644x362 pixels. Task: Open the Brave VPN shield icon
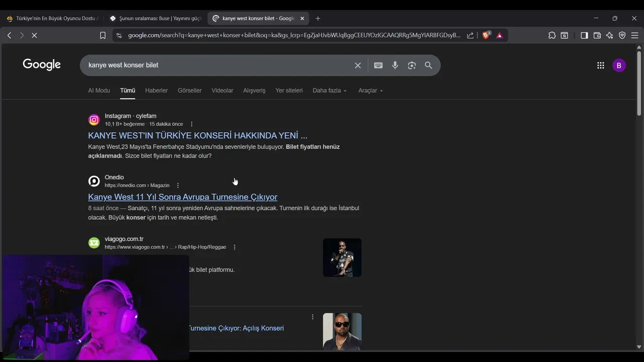[622, 35]
